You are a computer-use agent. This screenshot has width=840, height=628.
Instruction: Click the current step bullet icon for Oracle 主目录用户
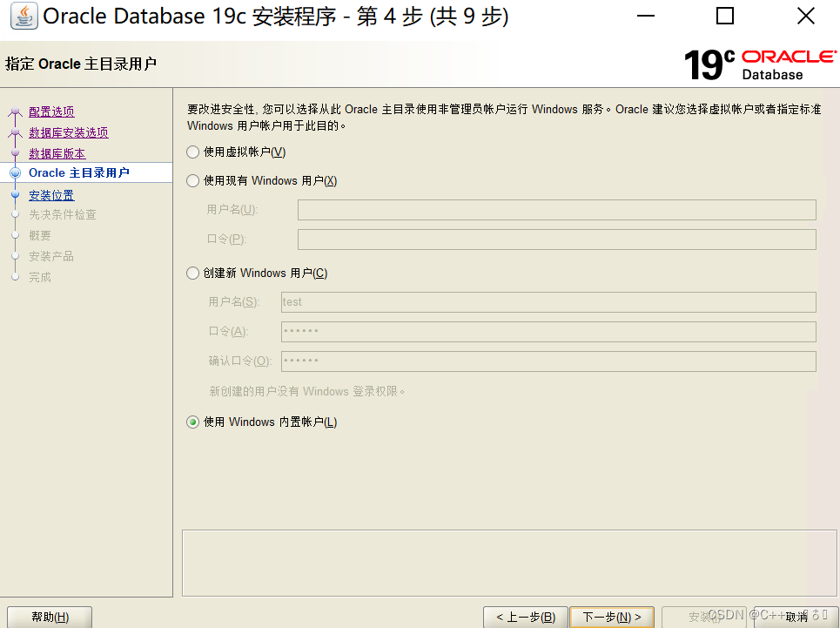click(16, 173)
